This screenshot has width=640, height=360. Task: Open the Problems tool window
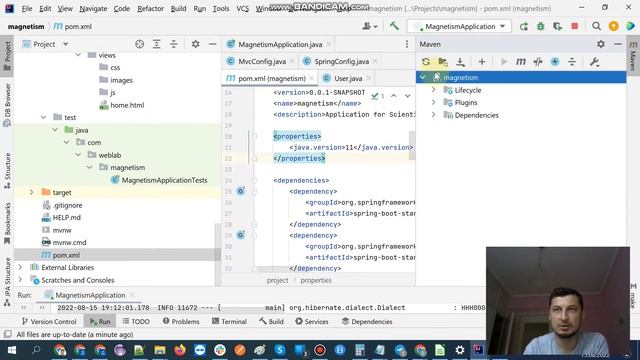(x=181, y=322)
